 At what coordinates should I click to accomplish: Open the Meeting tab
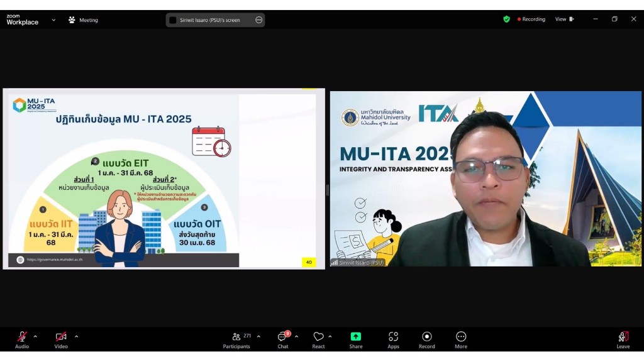click(x=83, y=20)
